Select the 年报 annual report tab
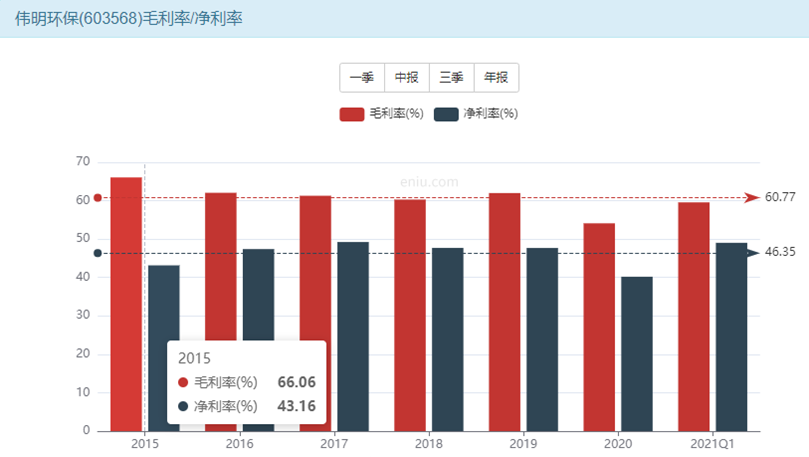This screenshot has width=809, height=457. 496,78
